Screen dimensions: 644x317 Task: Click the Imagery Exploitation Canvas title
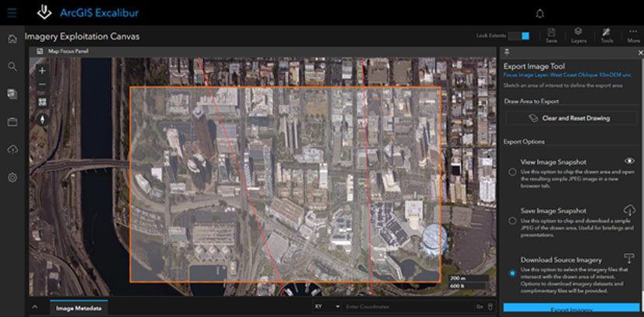82,37
